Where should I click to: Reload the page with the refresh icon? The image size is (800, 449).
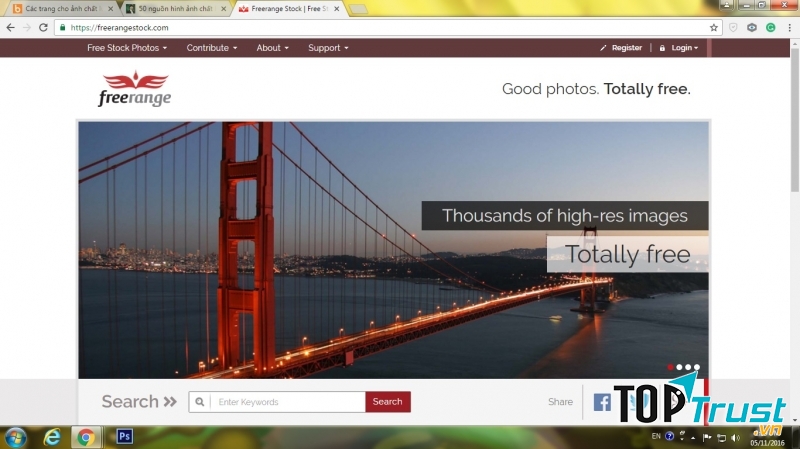pos(43,27)
